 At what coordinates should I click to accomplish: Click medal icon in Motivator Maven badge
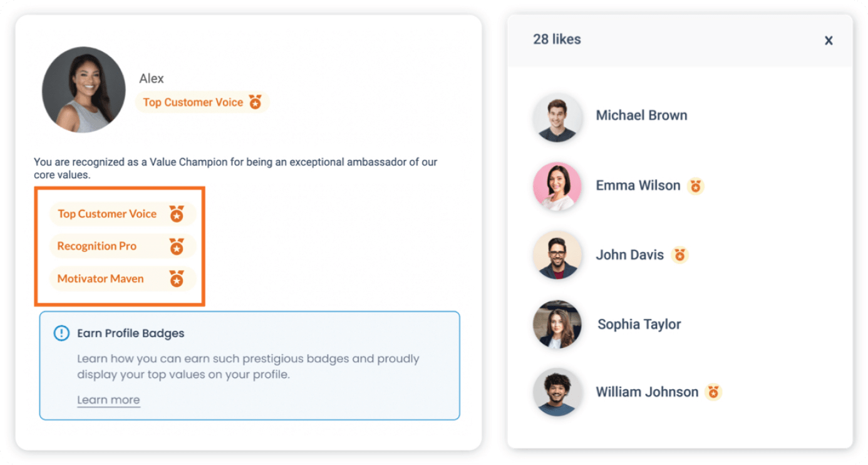point(177,279)
